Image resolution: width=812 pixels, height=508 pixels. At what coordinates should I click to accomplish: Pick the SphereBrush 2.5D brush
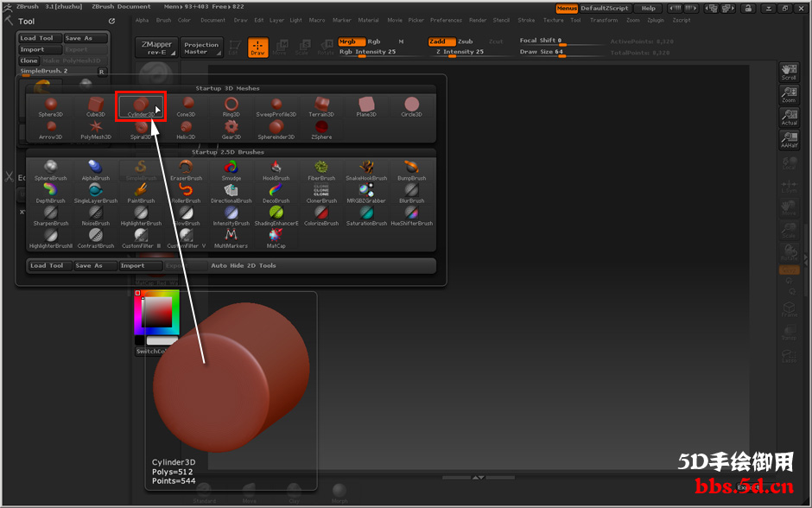tap(50, 170)
